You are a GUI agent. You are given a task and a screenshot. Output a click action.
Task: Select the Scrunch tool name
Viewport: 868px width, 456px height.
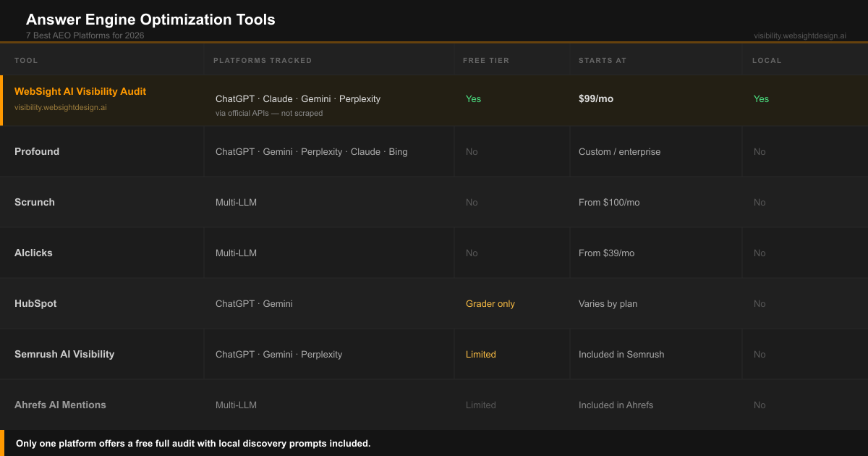pyautogui.click(x=35, y=202)
